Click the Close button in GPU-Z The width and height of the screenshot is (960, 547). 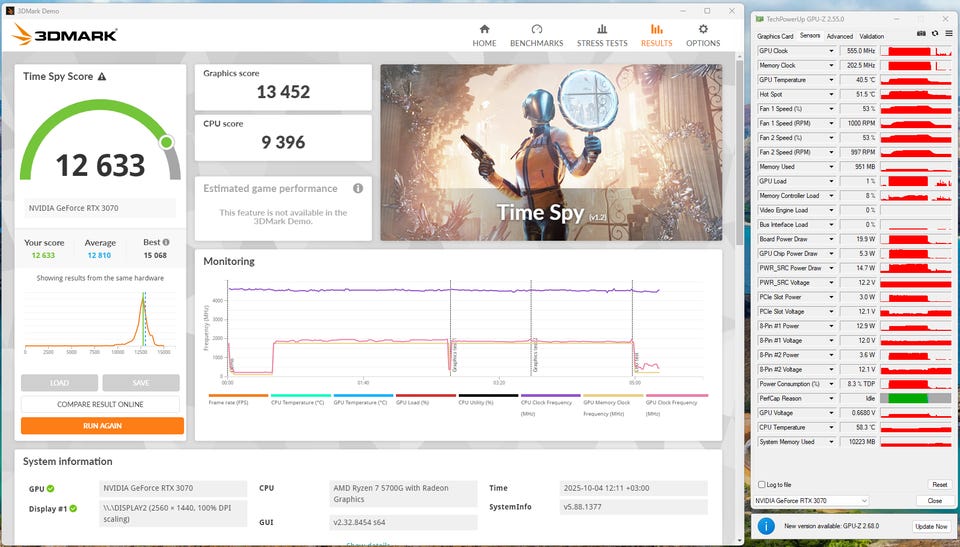[x=934, y=500]
